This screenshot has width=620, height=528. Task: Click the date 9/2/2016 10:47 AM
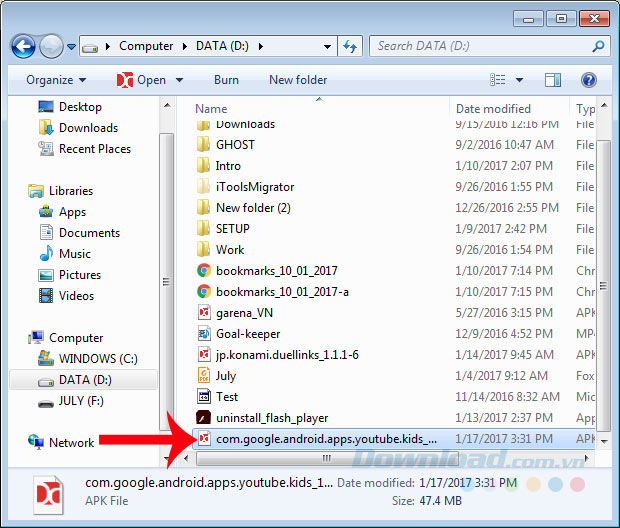(504, 145)
